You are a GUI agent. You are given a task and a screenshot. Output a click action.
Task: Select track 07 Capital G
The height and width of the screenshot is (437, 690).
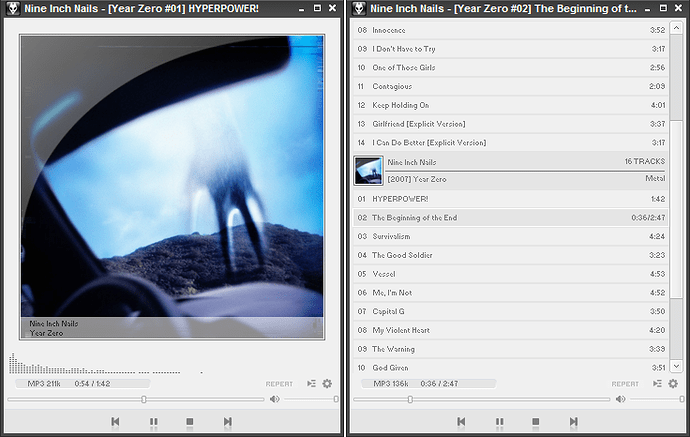(511, 312)
